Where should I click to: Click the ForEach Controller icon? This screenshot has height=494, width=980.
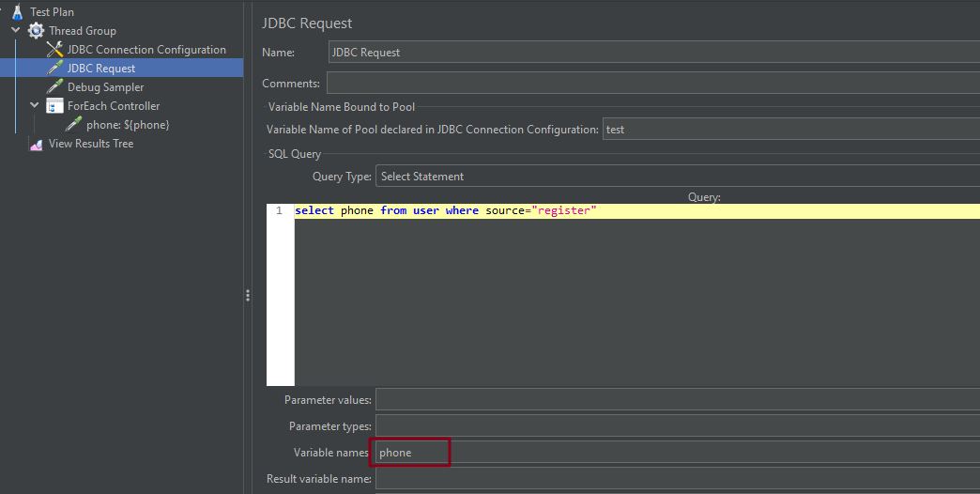click(54, 106)
